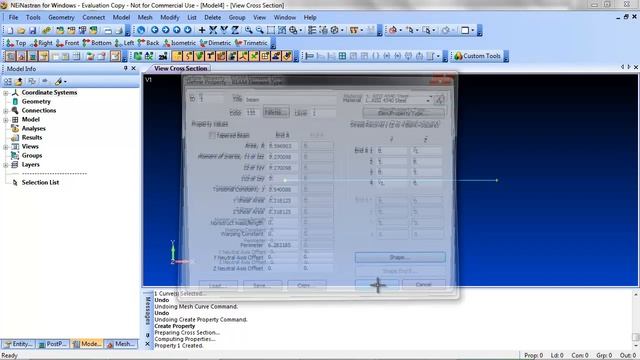
Task: Open the Help menu
Action: pyautogui.click(x=310, y=18)
